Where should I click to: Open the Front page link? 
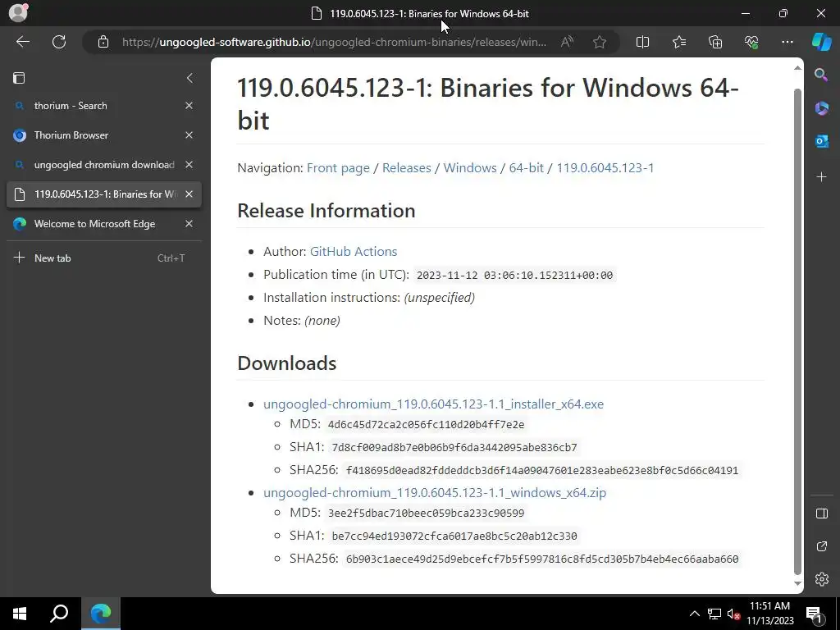tap(338, 167)
